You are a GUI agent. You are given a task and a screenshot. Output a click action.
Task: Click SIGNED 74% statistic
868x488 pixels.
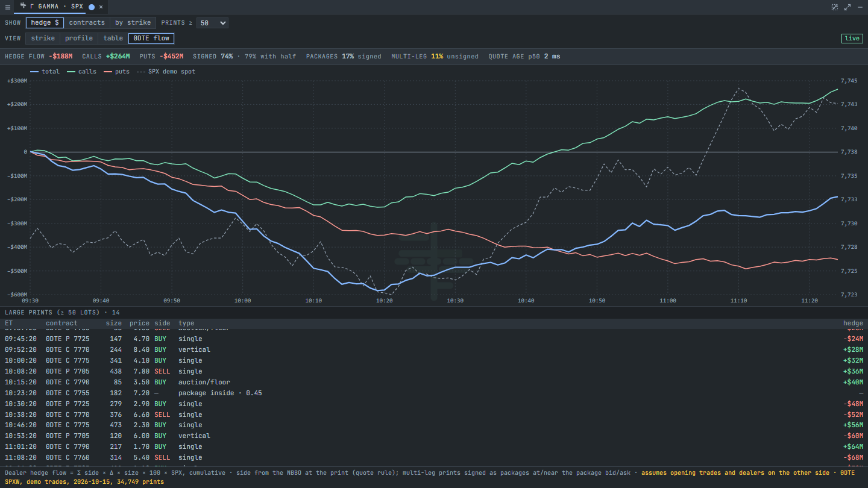point(213,57)
